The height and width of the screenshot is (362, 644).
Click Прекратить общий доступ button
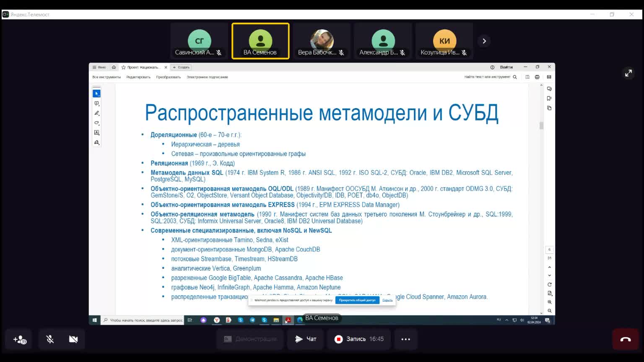coord(357,300)
